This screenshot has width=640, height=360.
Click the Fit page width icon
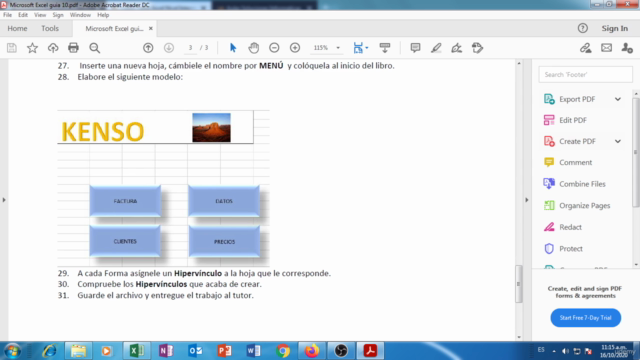coord(358,48)
